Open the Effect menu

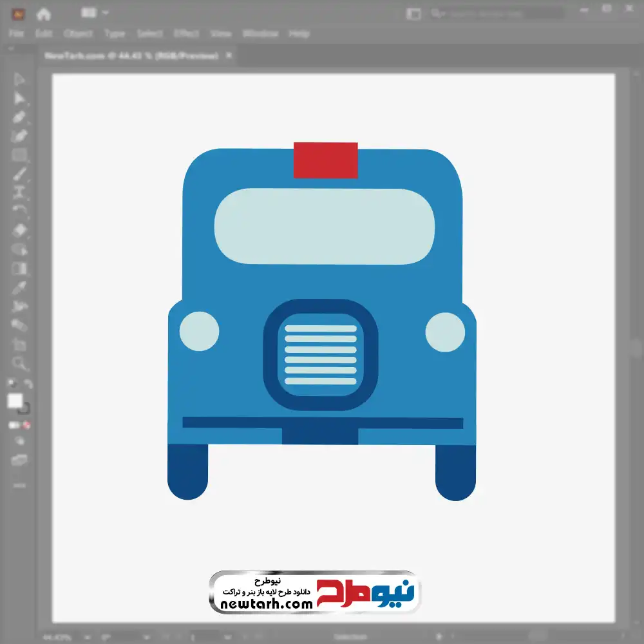pos(186,33)
